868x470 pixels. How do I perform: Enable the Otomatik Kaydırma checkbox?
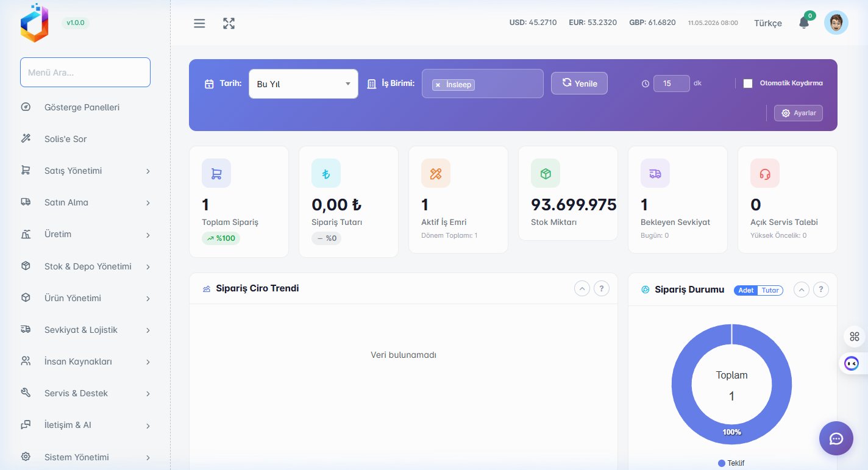[x=748, y=84]
